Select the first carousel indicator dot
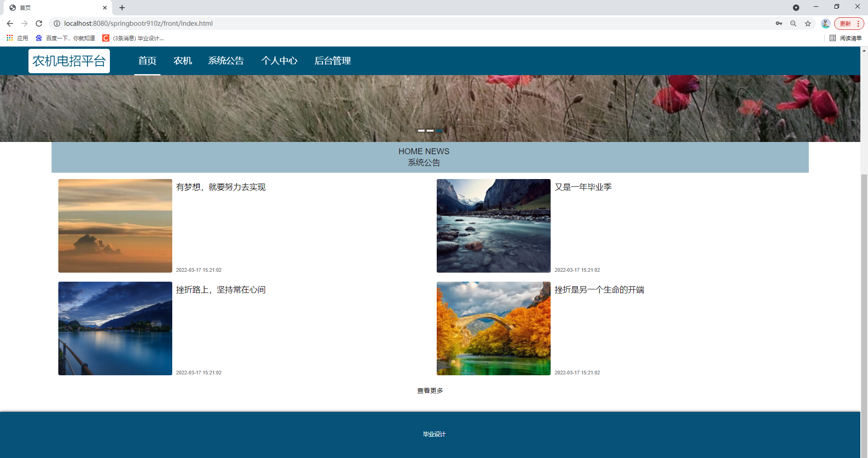 point(422,131)
